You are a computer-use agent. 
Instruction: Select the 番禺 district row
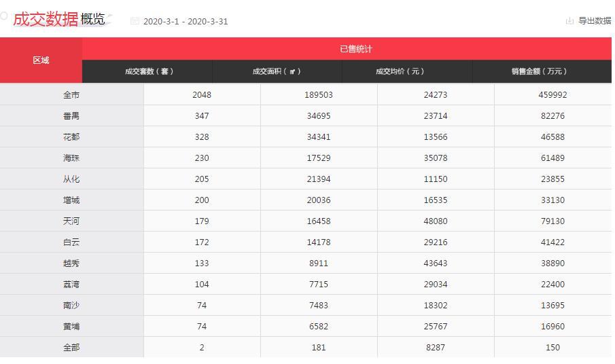[x=71, y=116]
